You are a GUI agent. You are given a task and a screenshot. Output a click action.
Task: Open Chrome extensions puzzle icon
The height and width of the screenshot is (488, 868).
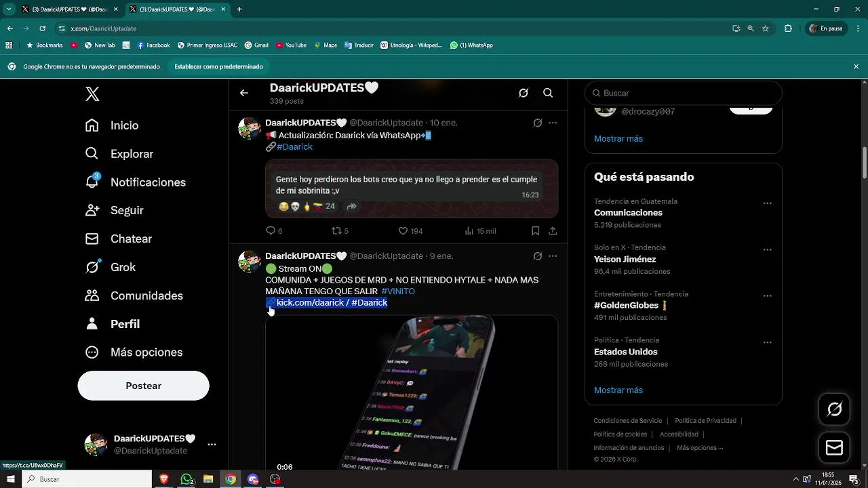(788, 28)
